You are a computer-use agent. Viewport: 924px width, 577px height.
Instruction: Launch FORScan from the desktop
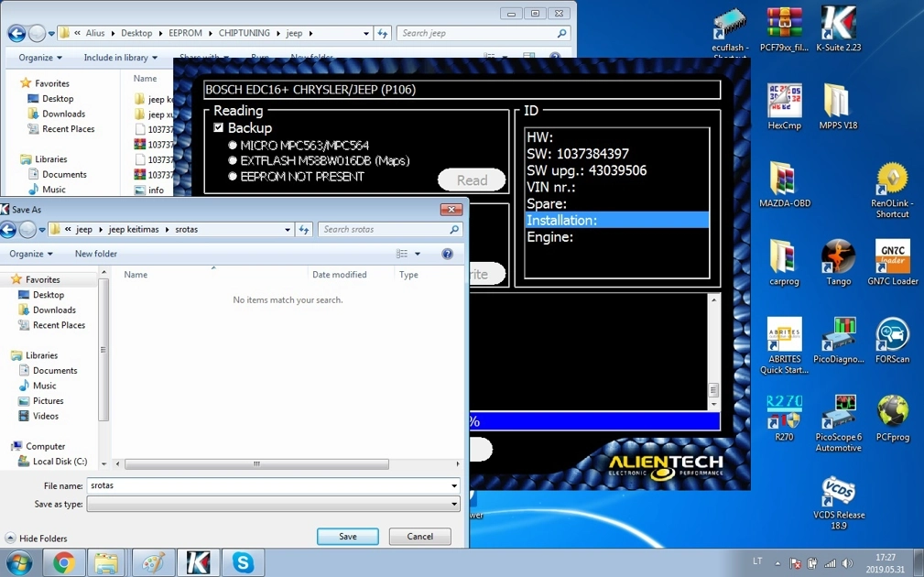click(x=892, y=341)
